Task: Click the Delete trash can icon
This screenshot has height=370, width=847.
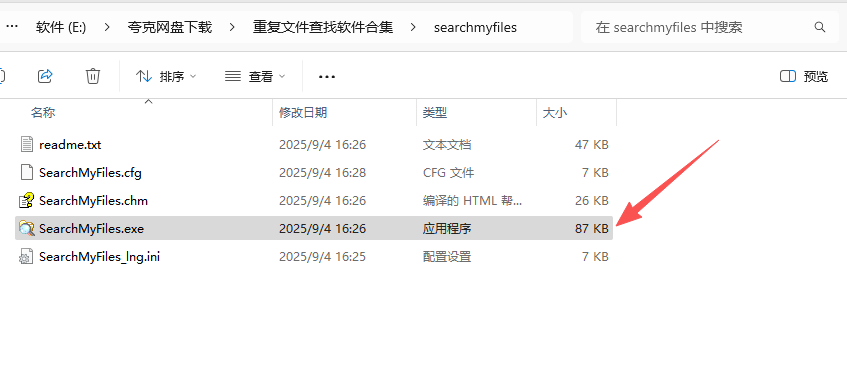Action: [x=93, y=76]
